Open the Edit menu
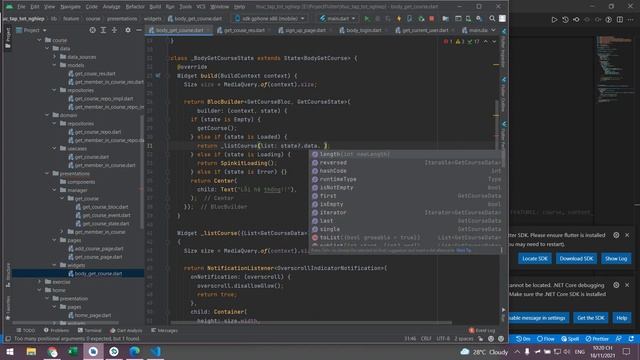 click(x=35, y=7)
